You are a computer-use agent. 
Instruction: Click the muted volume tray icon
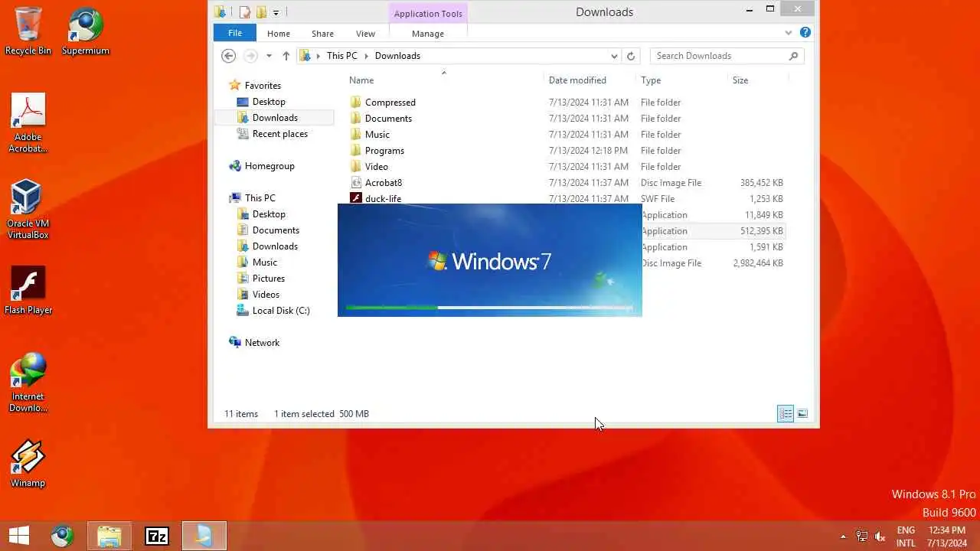(x=880, y=536)
